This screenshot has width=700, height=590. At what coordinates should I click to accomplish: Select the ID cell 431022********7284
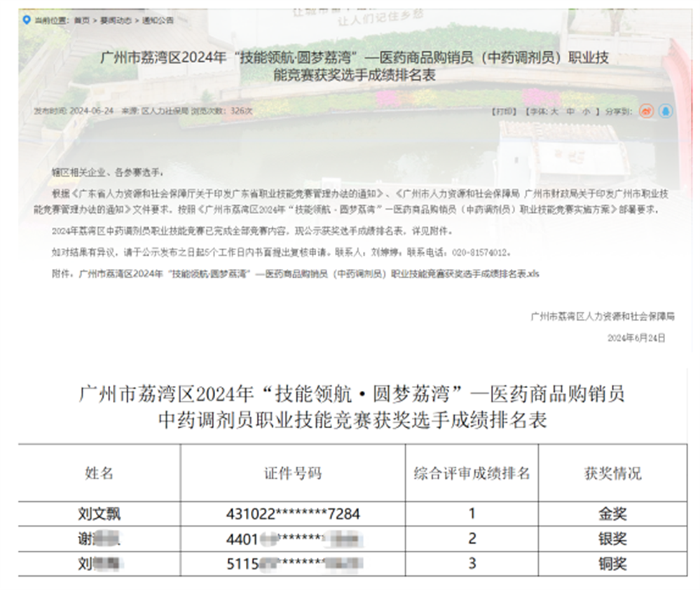(294, 514)
